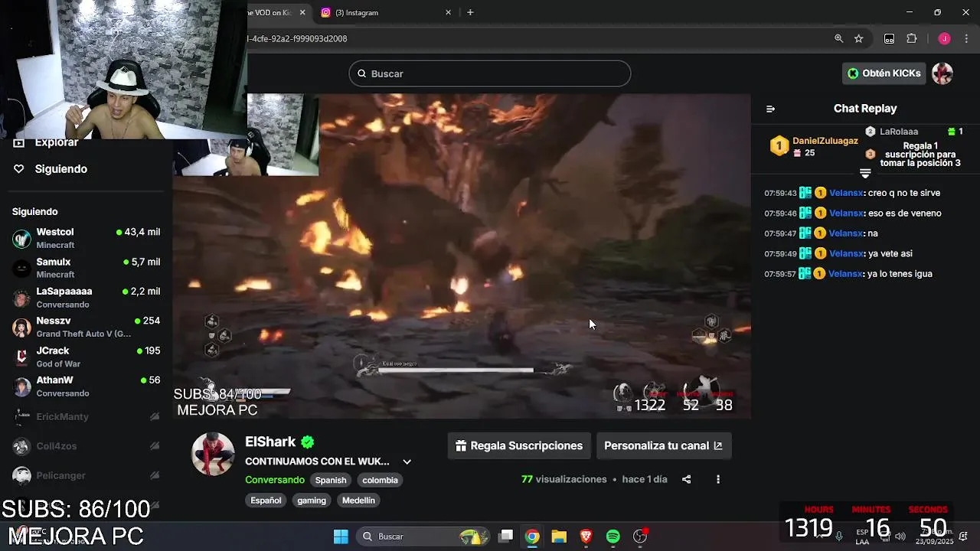Select the Medellín tag
Image resolution: width=980 pixels, height=551 pixels.
pos(358,500)
